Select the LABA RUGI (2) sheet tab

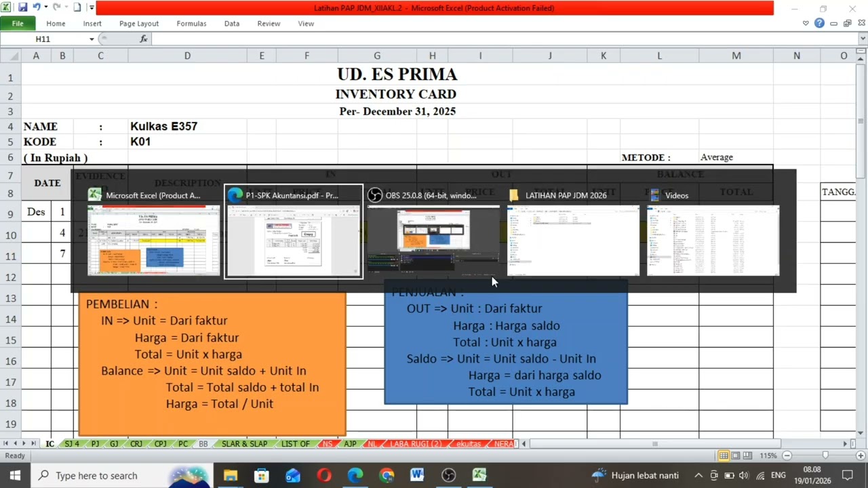tap(415, 444)
